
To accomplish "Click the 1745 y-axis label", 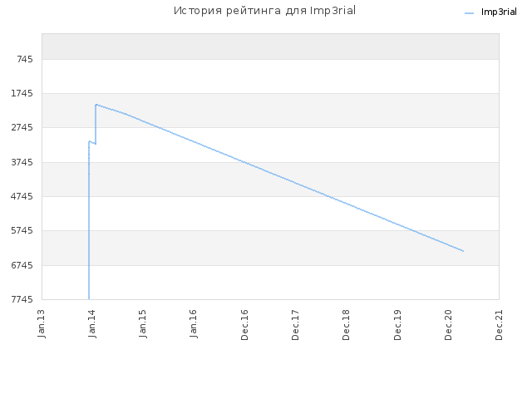I will (x=22, y=93).
